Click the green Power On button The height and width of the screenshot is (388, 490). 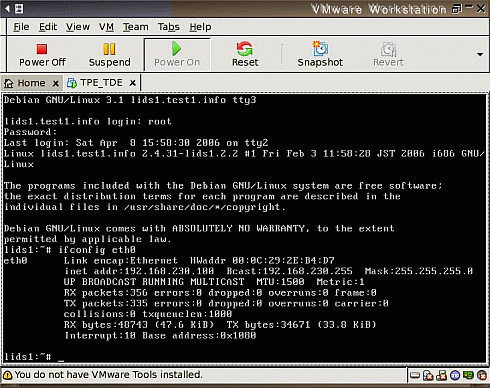tap(177, 55)
